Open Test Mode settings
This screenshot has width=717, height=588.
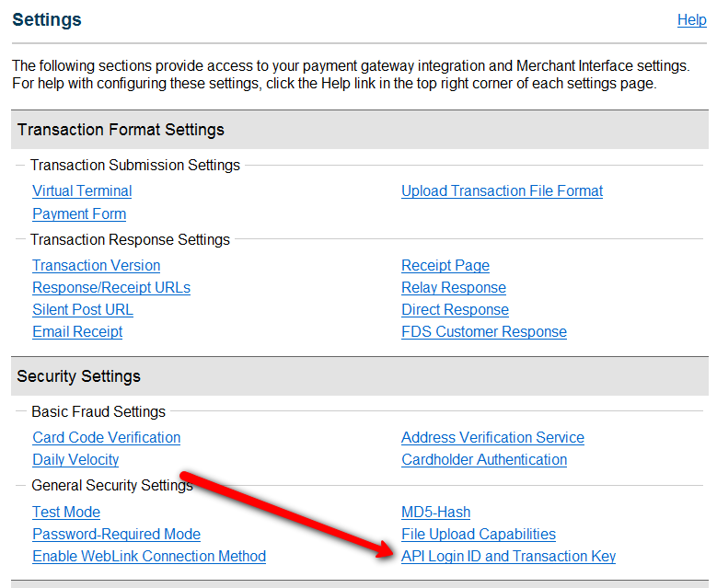pos(66,513)
